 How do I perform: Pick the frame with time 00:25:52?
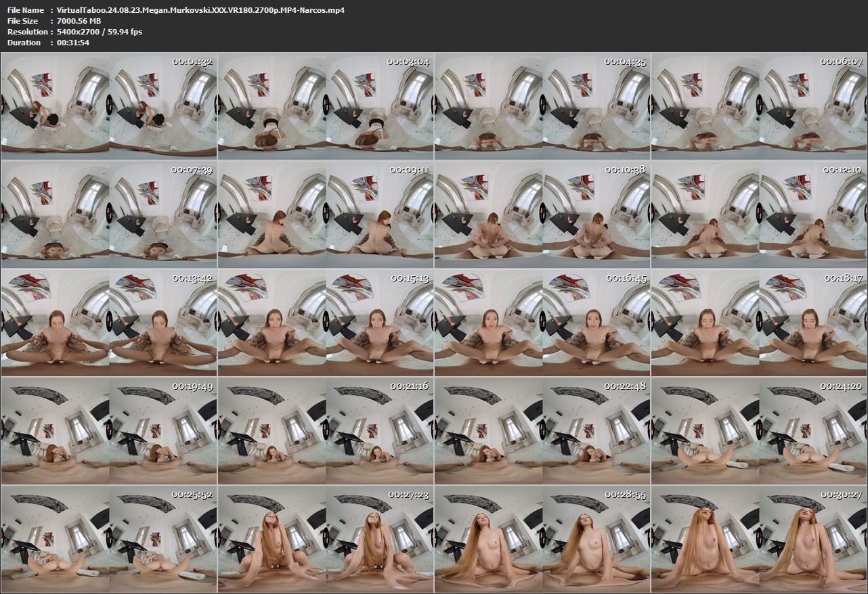click(x=109, y=539)
